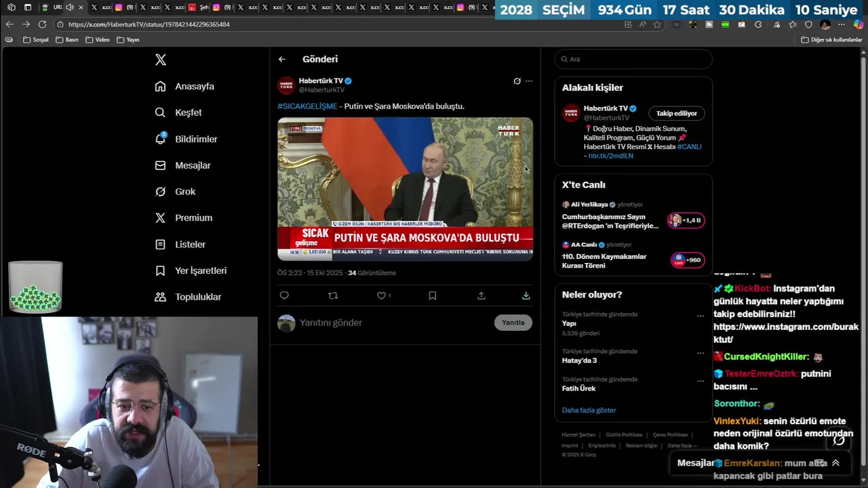Like the Habertürk TV post
Screen dimensions: 868x488
[x=382, y=296]
